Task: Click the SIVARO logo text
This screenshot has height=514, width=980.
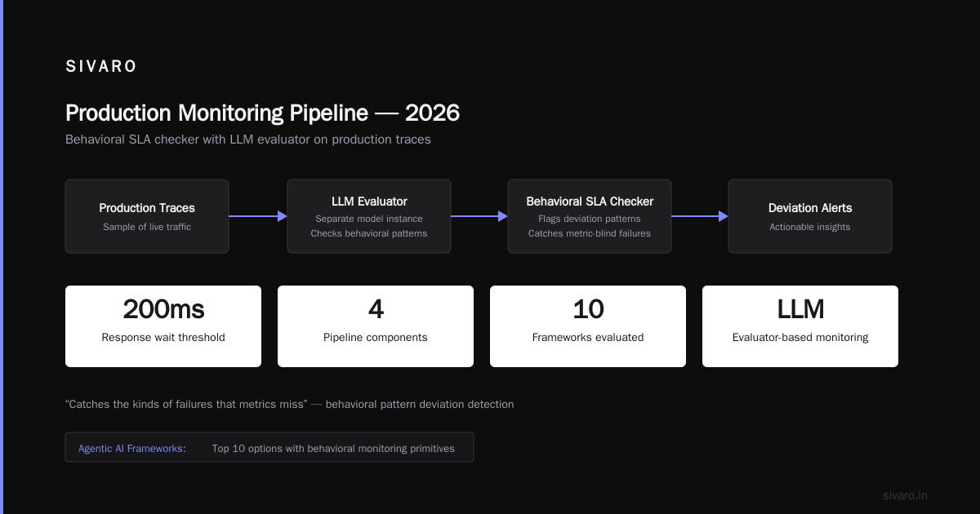Action: pyautogui.click(x=101, y=67)
